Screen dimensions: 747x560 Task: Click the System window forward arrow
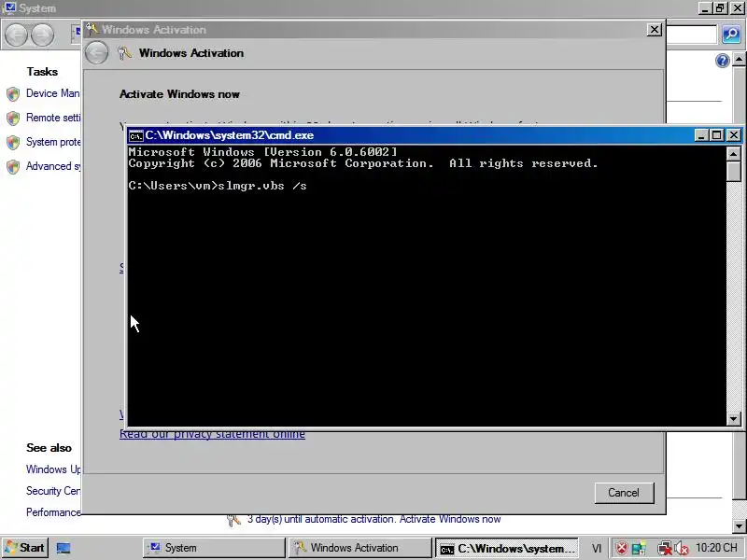point(42,35)
